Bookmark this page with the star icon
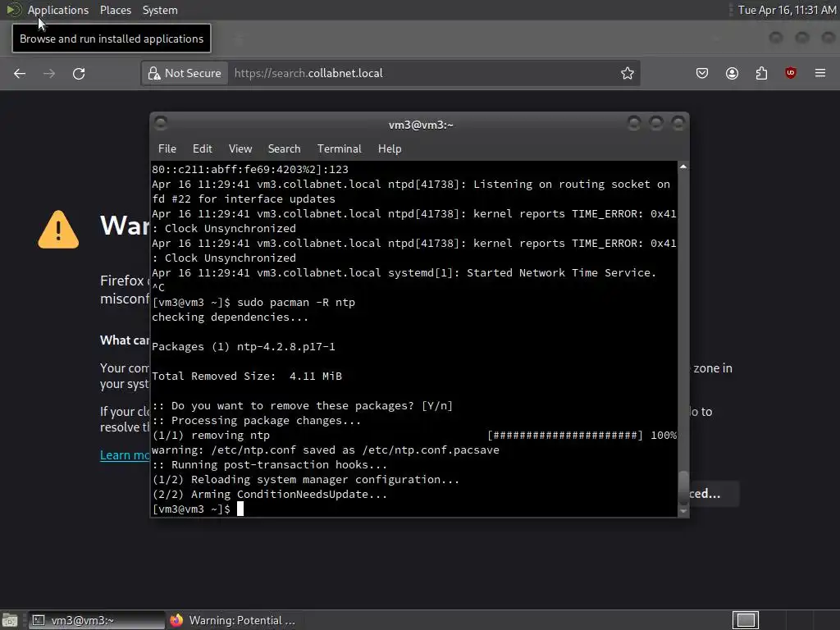840x630 pixels. pyautogui.click(x=628, y=73)
